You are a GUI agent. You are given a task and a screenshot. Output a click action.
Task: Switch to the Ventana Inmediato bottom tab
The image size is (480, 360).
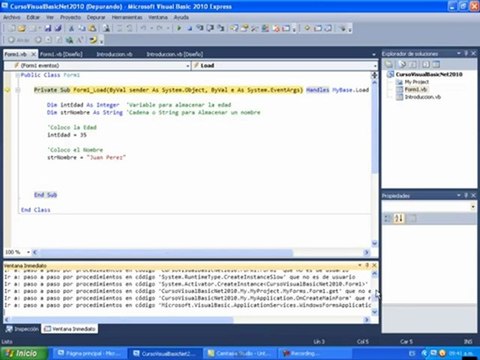pyautogui.click(x=70, y=329)
